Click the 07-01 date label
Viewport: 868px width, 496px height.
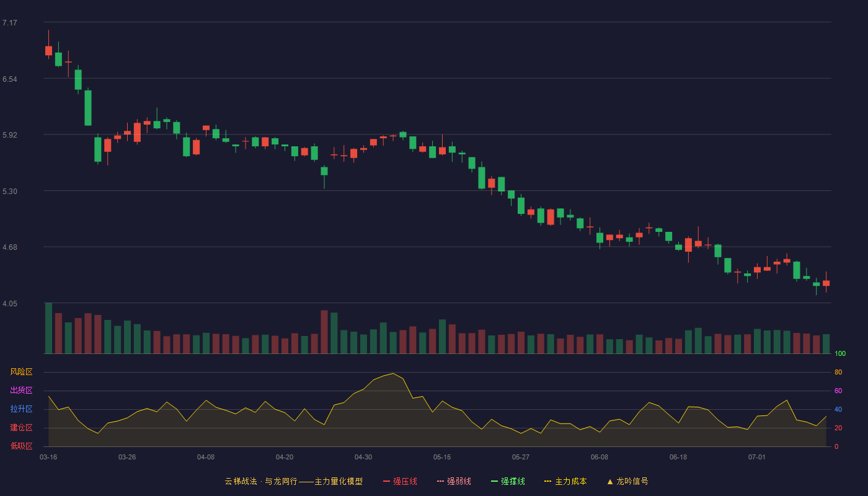click(x=757, y=457)
